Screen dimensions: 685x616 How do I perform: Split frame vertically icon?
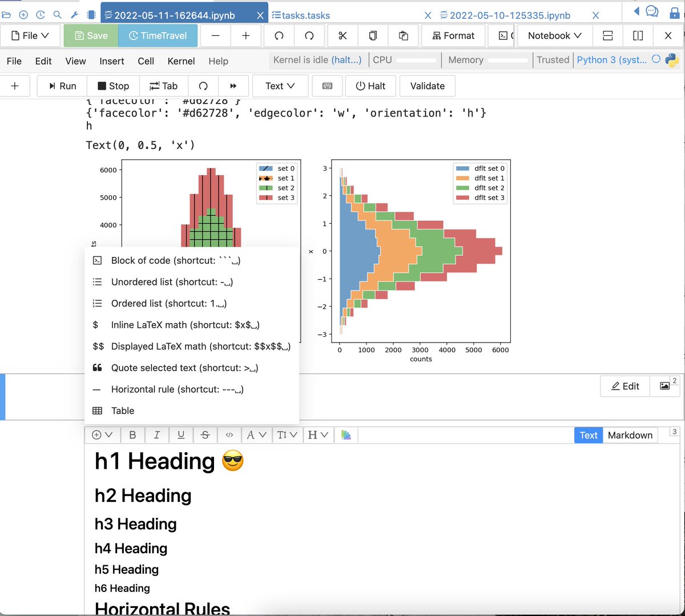(638, 35)
